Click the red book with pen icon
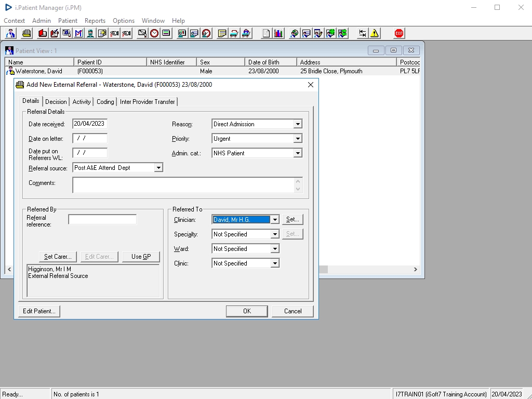 [54, 33]
